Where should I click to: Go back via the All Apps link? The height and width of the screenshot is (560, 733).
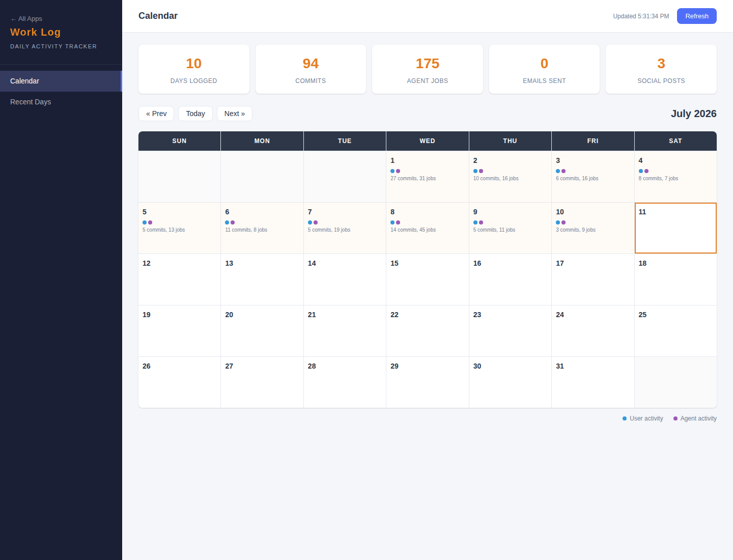point(26,19)
